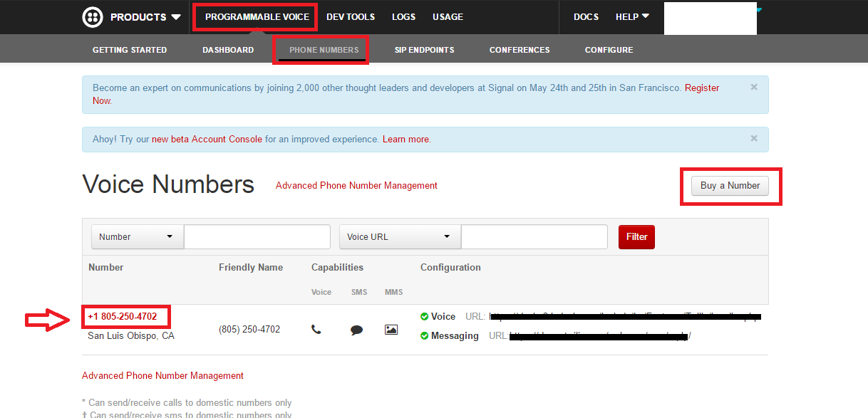Open the Number filter type dropdown

tap(138, 237)
